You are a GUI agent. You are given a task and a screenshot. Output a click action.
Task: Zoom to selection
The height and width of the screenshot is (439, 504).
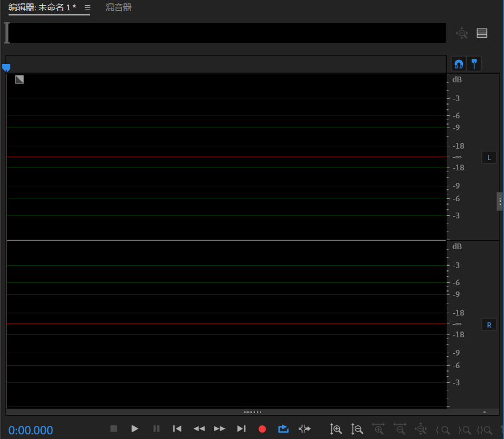point(485,430)
